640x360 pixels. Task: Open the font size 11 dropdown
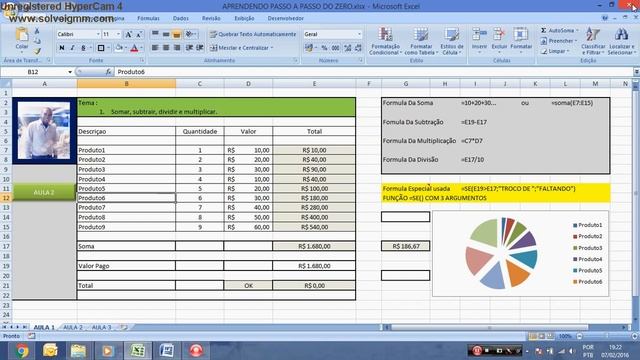118,34
